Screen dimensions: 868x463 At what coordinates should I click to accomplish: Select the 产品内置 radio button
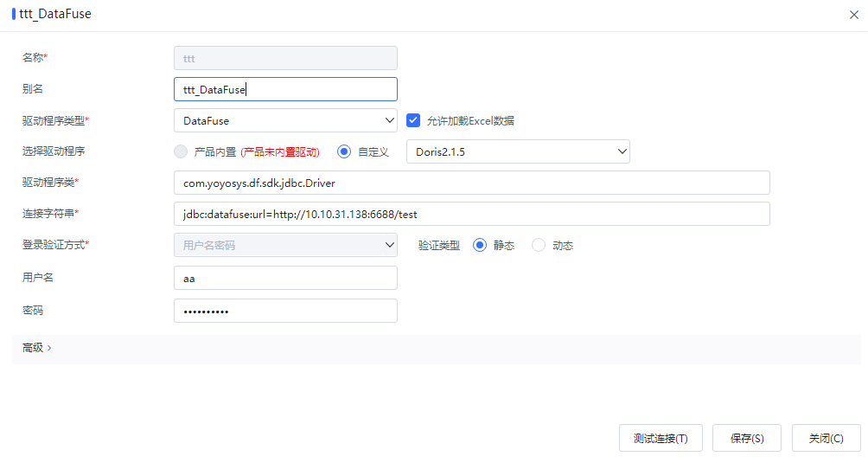pyautogui.click(x=181, y=151)
